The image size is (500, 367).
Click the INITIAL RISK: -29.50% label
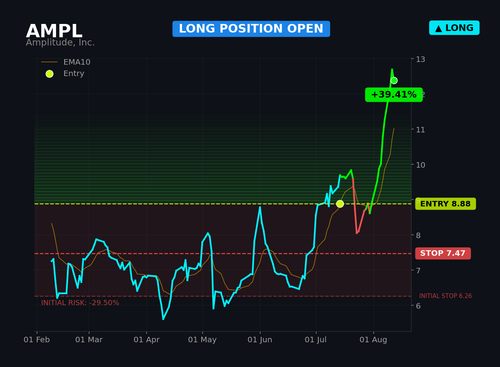80,303
